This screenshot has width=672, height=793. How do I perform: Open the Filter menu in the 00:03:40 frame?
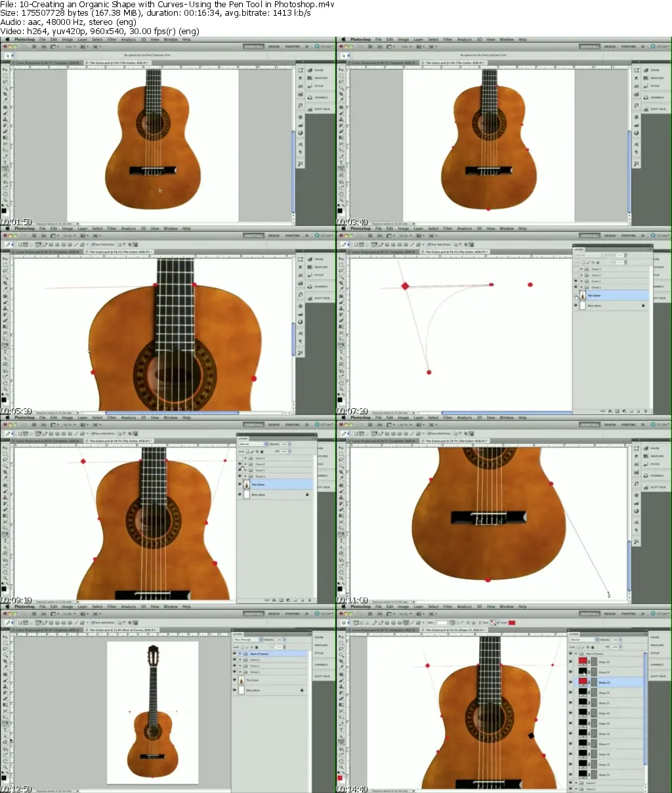pyautogui.click(x=448, y=39)
